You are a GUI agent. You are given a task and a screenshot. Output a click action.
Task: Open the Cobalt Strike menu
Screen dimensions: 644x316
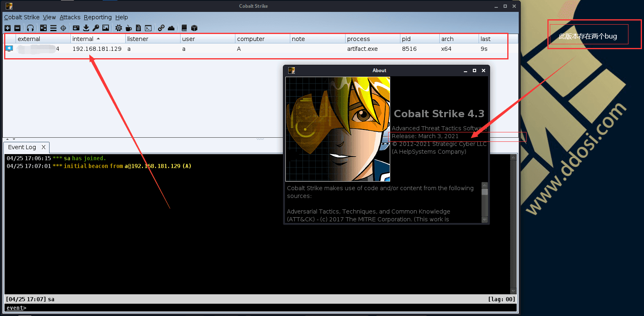[22, 17]
